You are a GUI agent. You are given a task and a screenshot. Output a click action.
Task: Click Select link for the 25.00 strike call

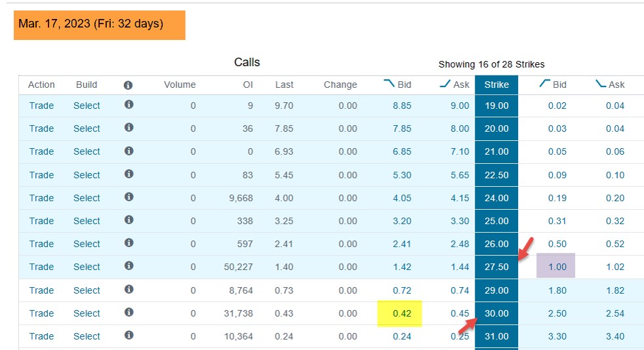87,221
